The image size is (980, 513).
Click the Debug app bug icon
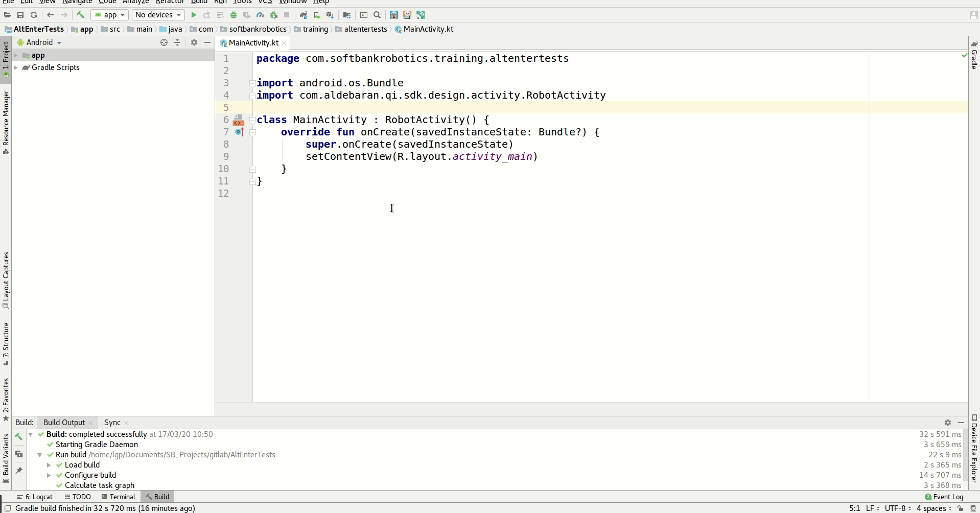(234, 15)
